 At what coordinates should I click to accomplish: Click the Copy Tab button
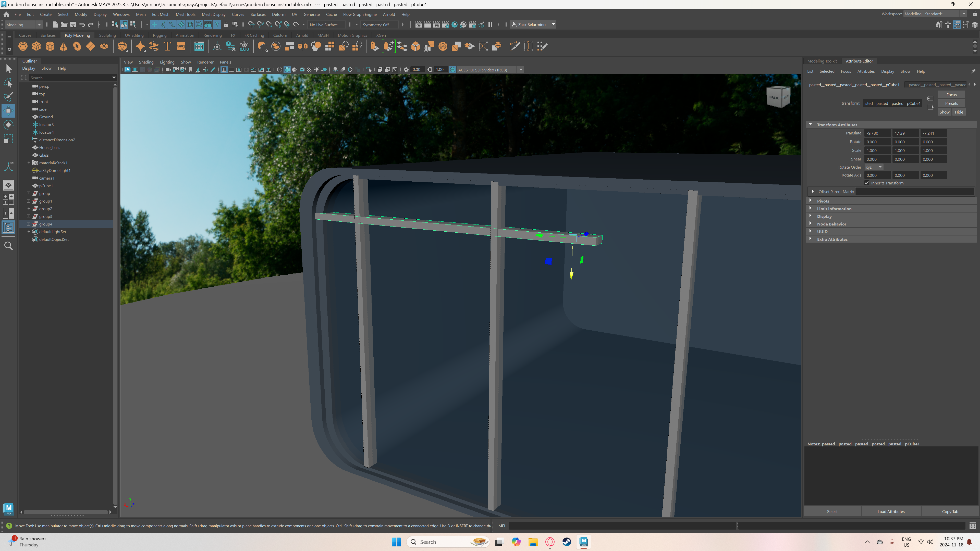click(950, 511)
